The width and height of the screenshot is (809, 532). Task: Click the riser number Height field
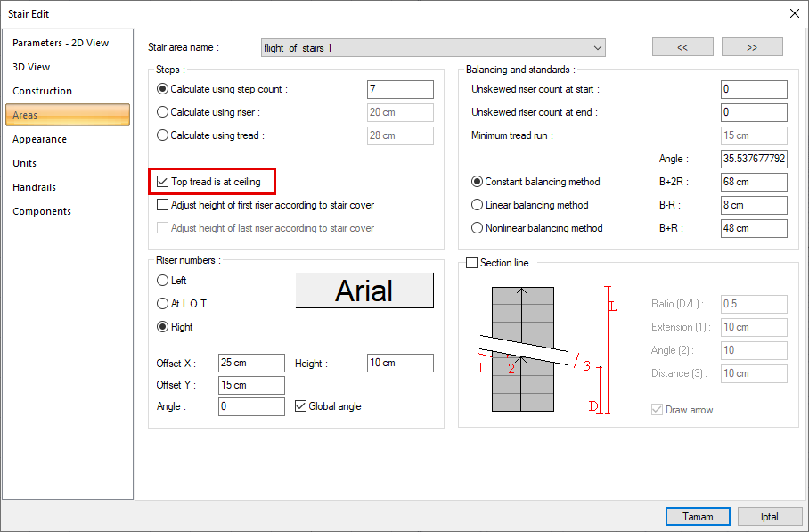[x=400, y=363]
